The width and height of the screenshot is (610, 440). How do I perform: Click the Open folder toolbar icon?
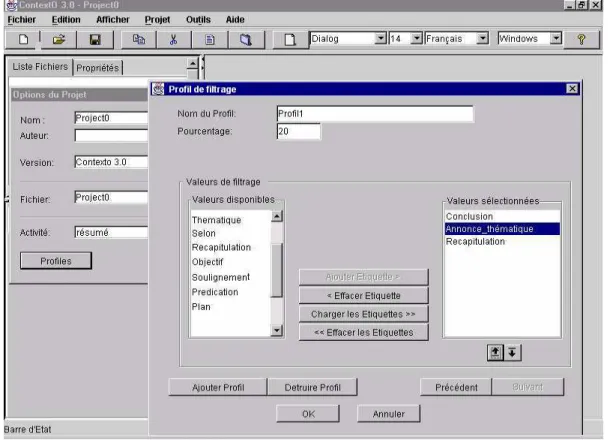pos(59,39)
